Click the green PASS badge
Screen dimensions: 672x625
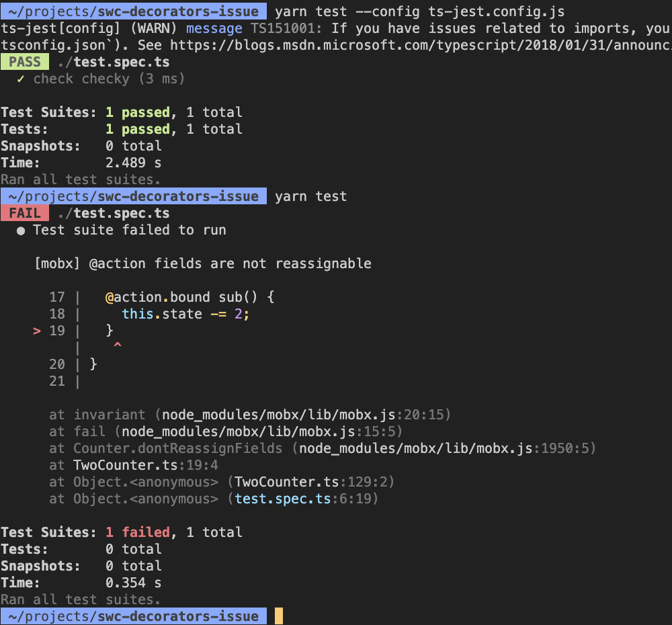(x=25, y=61)
